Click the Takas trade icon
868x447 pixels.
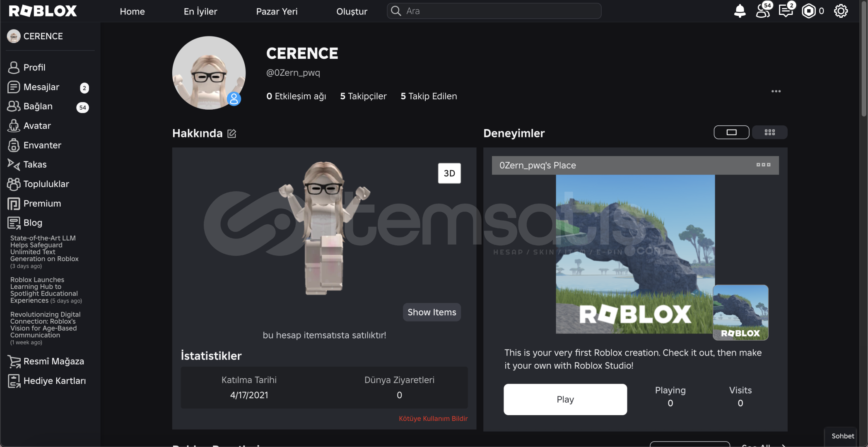point(14,164)
